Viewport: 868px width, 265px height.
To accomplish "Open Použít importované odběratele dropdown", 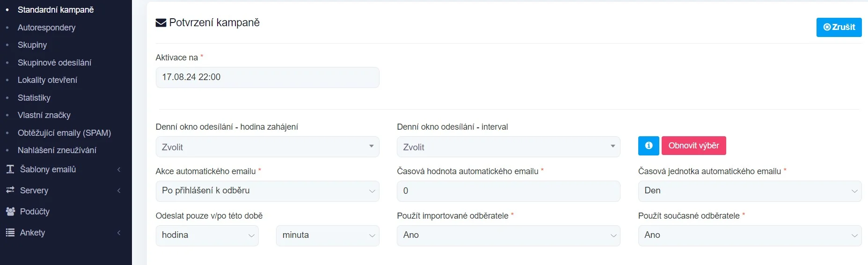I will (x=508, y=236).
